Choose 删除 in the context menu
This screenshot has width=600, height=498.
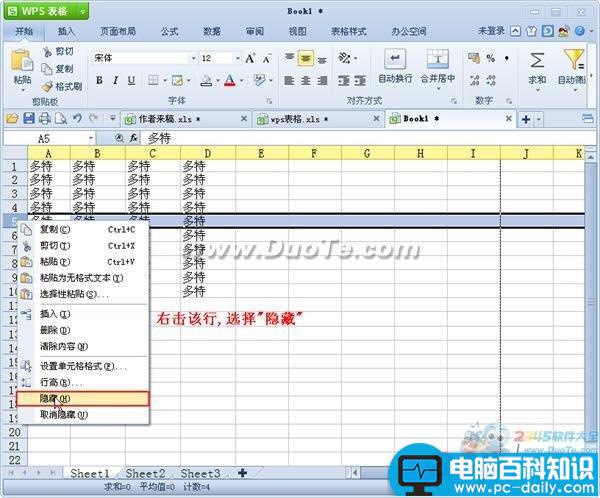[82, 330]
